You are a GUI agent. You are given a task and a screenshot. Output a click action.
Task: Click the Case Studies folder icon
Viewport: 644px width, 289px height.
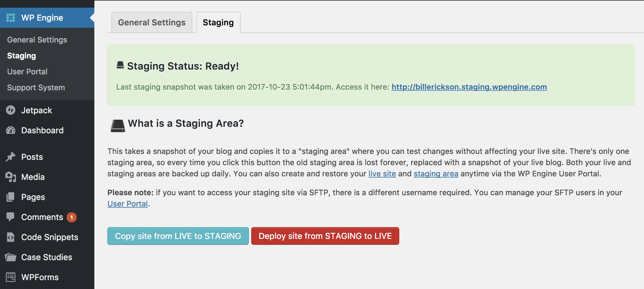[11, 257]
